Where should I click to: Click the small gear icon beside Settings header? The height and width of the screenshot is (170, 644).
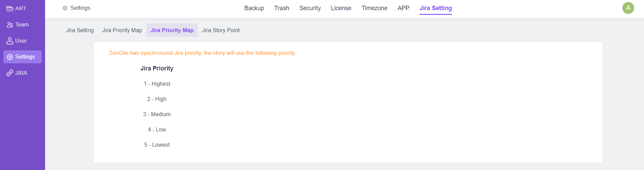point(65,8)
